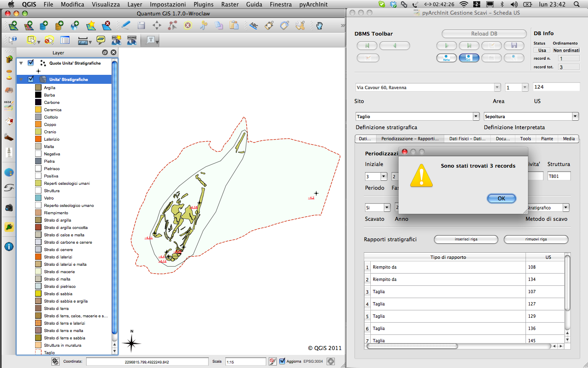Collapse the Quote Unita' Stratigrafiche layer tree

point(21,63)
